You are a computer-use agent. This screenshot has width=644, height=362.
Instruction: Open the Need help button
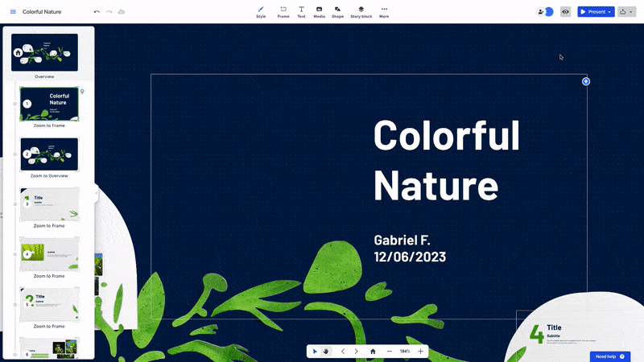click(610, 356)
